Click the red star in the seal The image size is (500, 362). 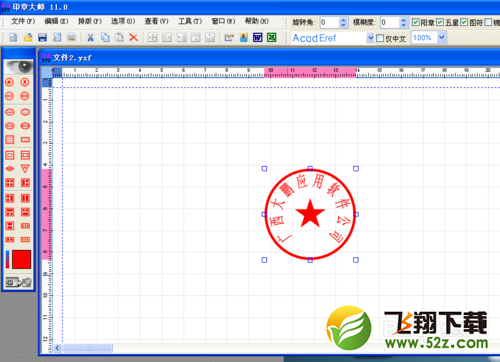(310, 213)
